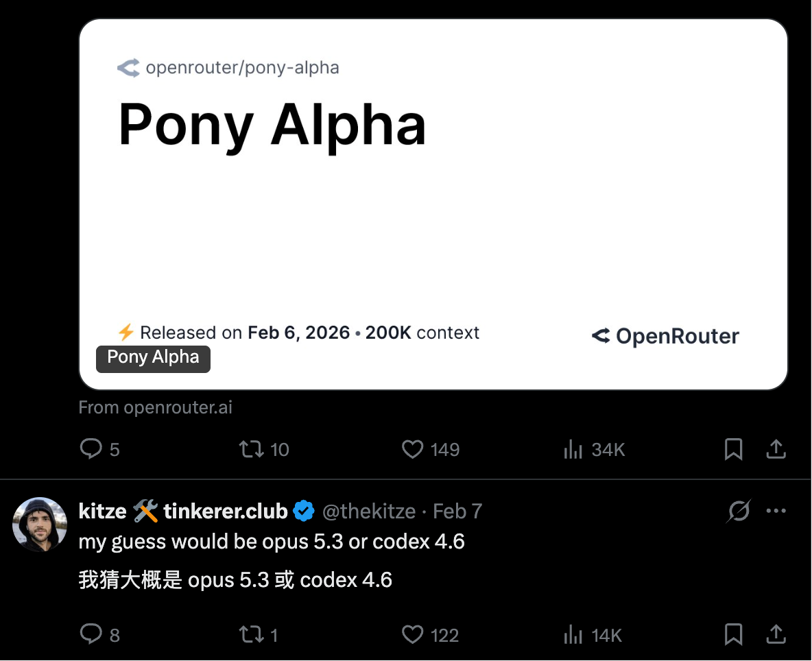This screenshot has height=661, width=812.
Task: Open the Feb 7 timestamp link
Action: click(x=457, y=512)
